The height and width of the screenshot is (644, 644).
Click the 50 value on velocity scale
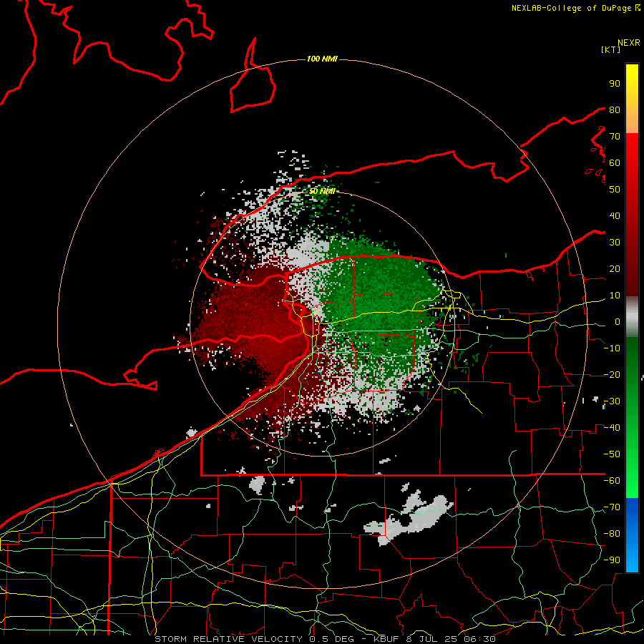[x=615, y=190]
